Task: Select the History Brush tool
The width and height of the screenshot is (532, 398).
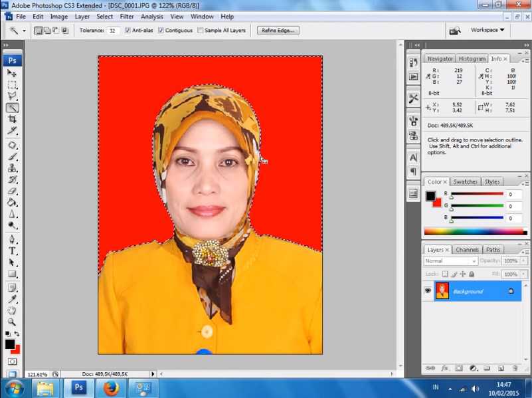Action: pyautogui.click(x=12, y=179)
